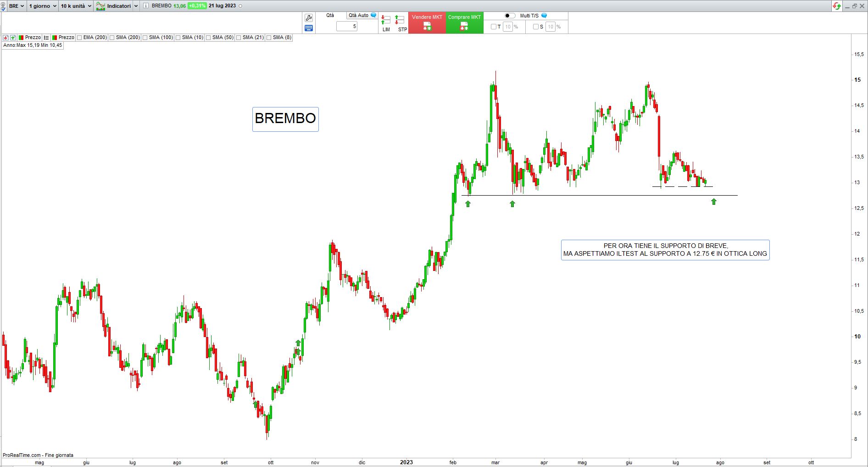This screenshot has height=467, width=868.
Task: Close the chart window
Action: point(862,6)
